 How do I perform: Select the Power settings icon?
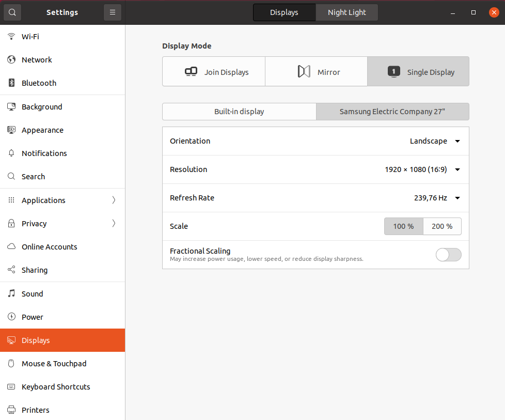point(10,317)
